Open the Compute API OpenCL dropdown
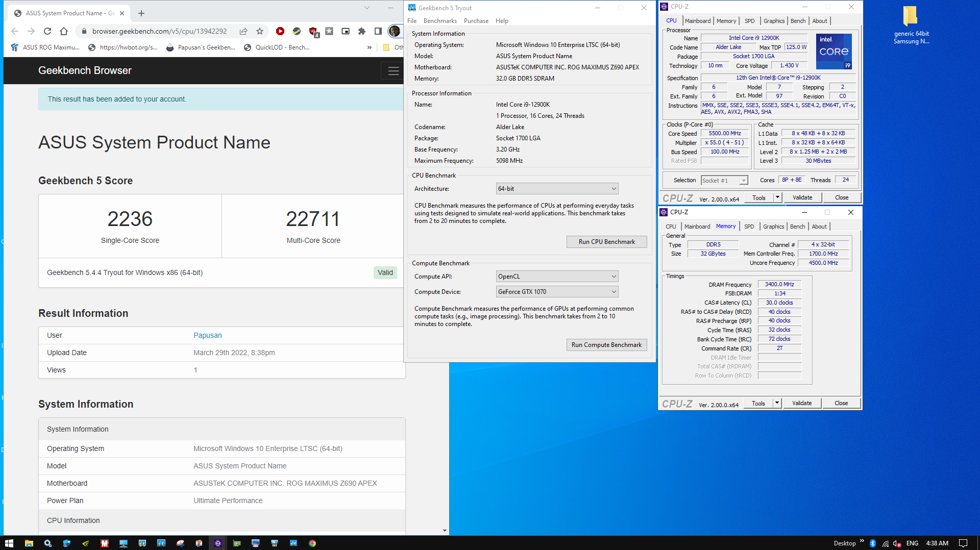Image resolution: width=980 pixels, height=550 pixels. click(x=557, y=277)
